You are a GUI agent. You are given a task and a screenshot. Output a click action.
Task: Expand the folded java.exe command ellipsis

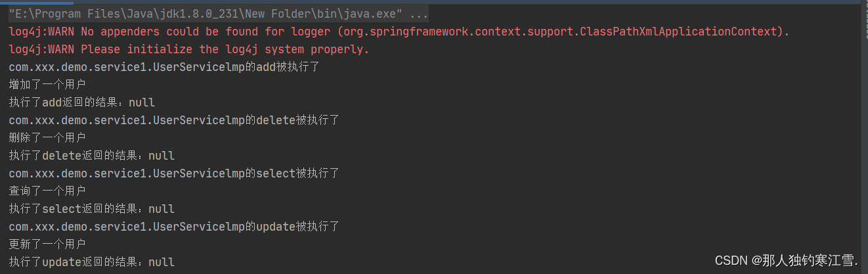419,14
